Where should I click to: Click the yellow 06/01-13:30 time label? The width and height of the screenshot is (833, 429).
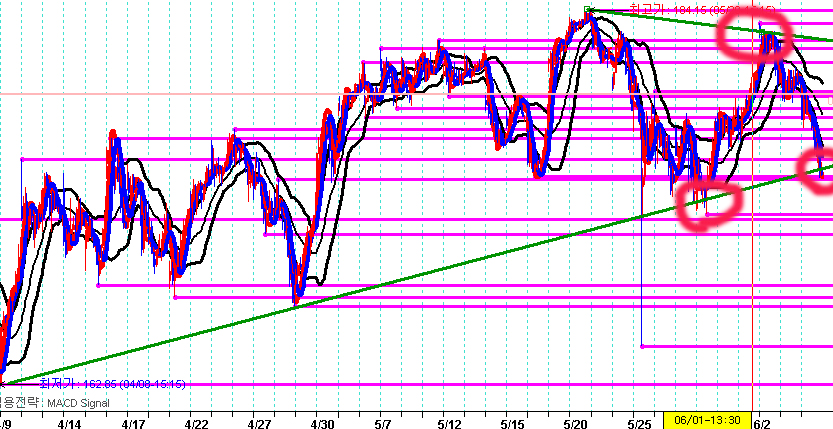(706, 421)
